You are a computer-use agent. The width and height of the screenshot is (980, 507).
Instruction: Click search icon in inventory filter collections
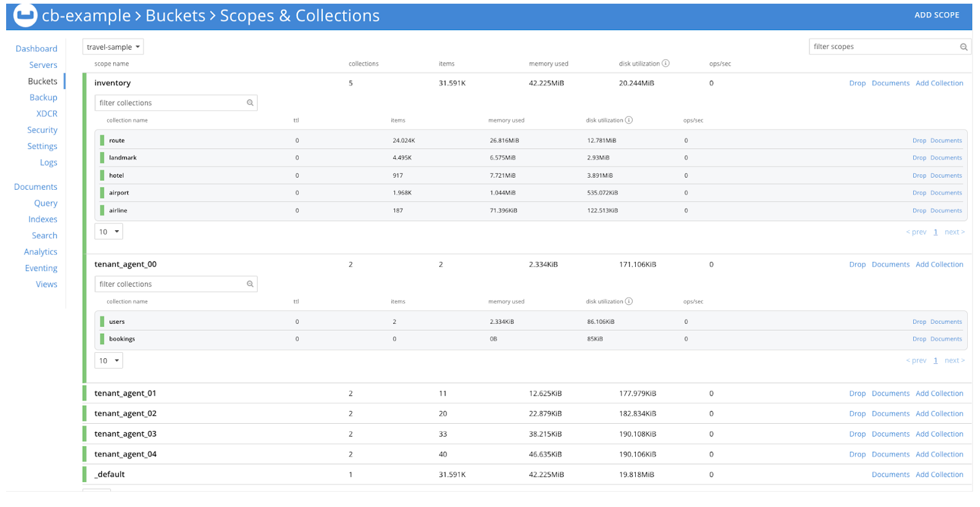pyautogui.click(x=250, y=103)
